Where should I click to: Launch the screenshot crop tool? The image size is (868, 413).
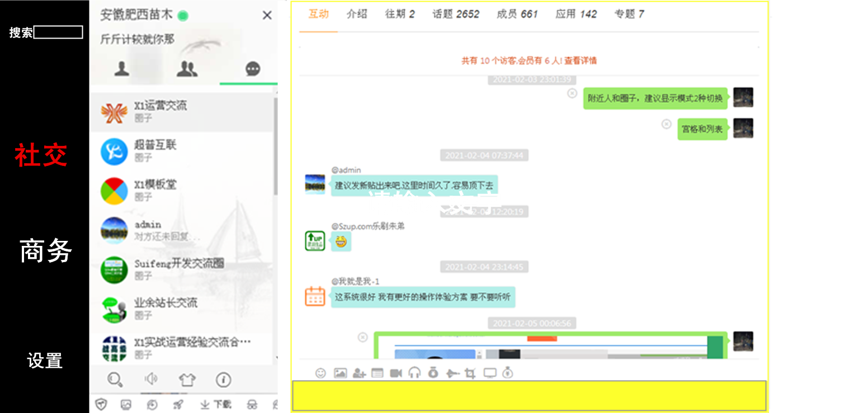(x=470, y=373)
